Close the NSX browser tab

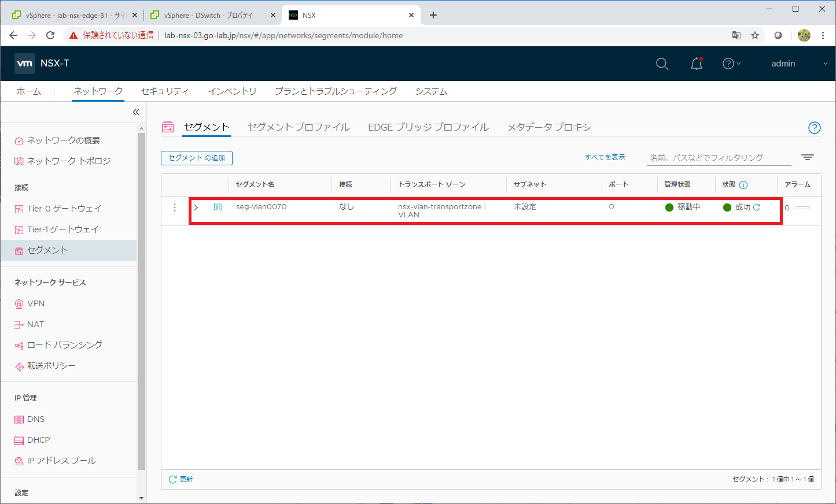(411, 16)
